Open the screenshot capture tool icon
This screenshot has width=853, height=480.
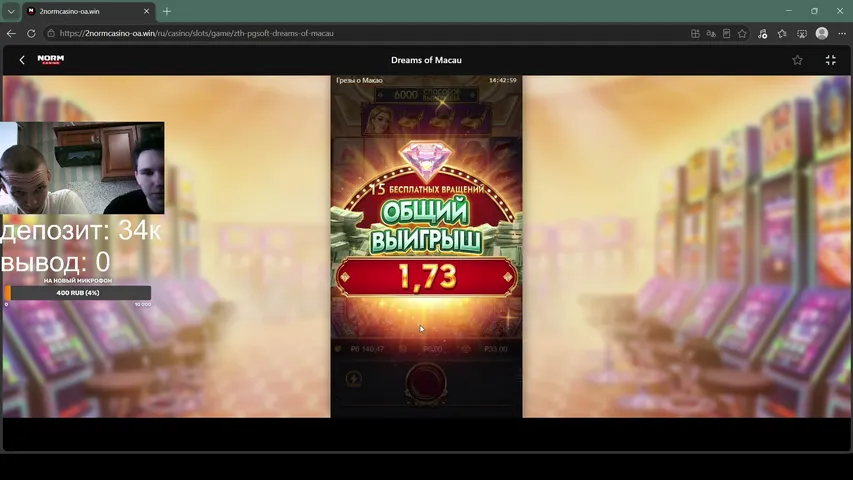[802, 34]
